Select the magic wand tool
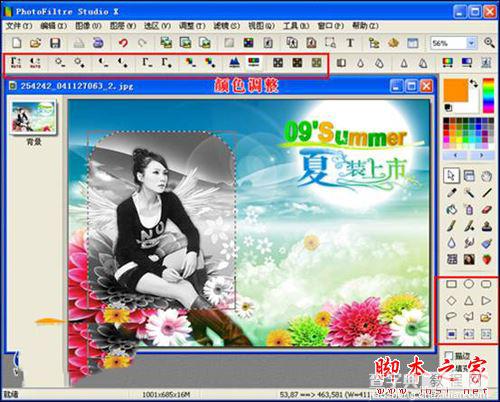The image size is (500, 402). [x=469, y=192]
